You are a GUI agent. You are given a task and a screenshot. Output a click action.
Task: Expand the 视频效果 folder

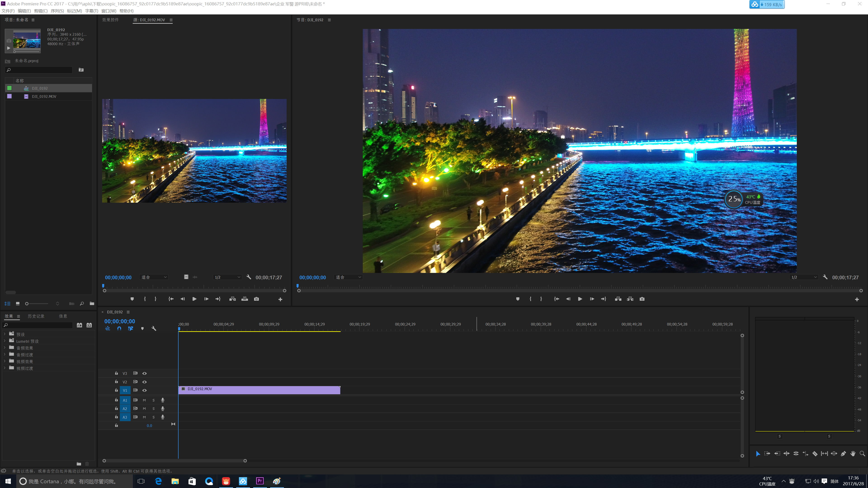click(5, 361)
